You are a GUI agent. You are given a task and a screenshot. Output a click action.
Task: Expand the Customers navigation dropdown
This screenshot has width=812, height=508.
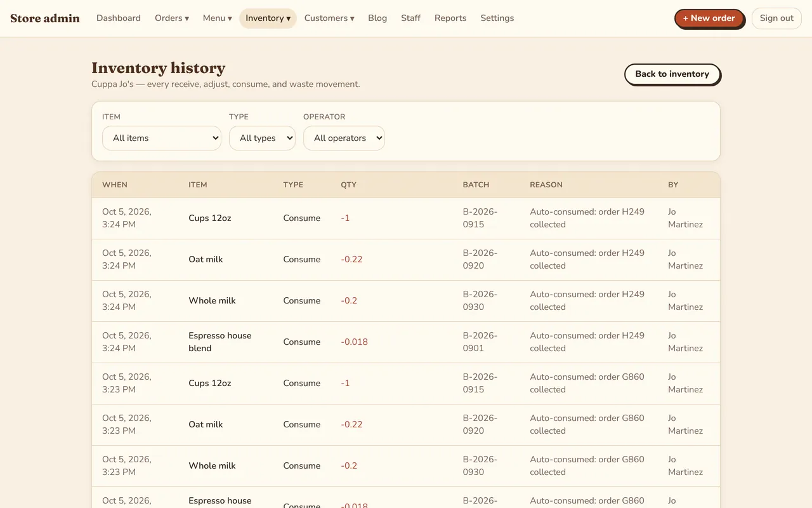coord(329,18)
